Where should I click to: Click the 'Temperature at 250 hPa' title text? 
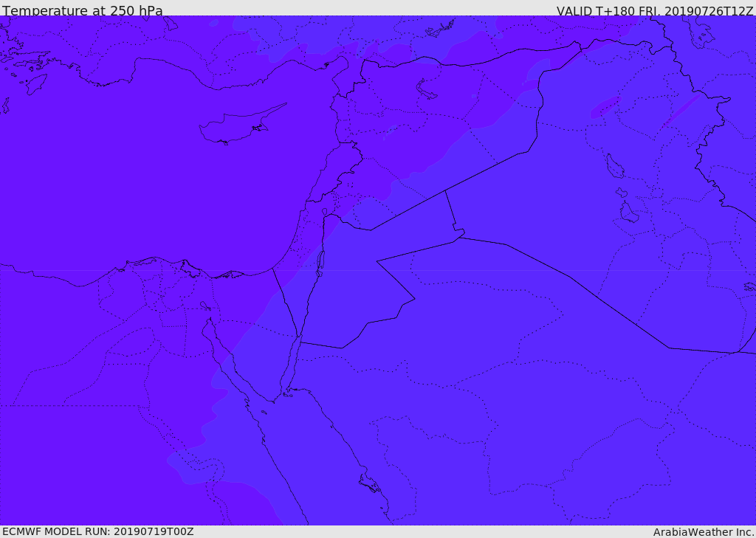tap(83, 10)
